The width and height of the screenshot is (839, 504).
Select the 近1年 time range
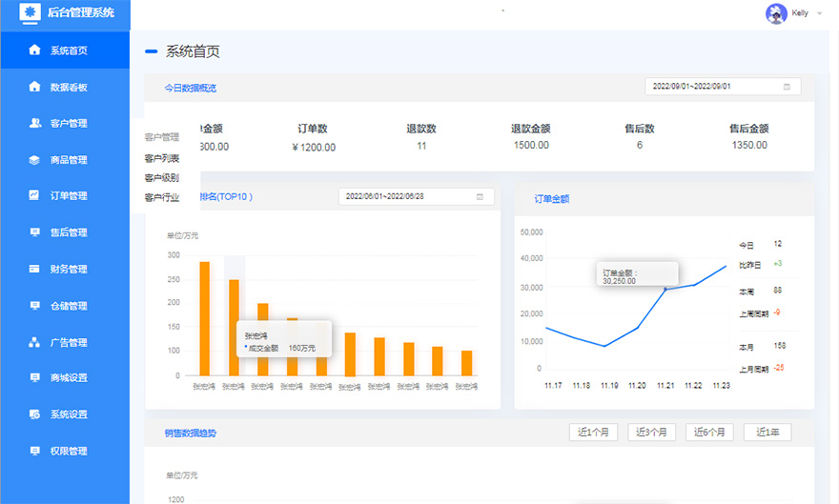tap(767, 433)
